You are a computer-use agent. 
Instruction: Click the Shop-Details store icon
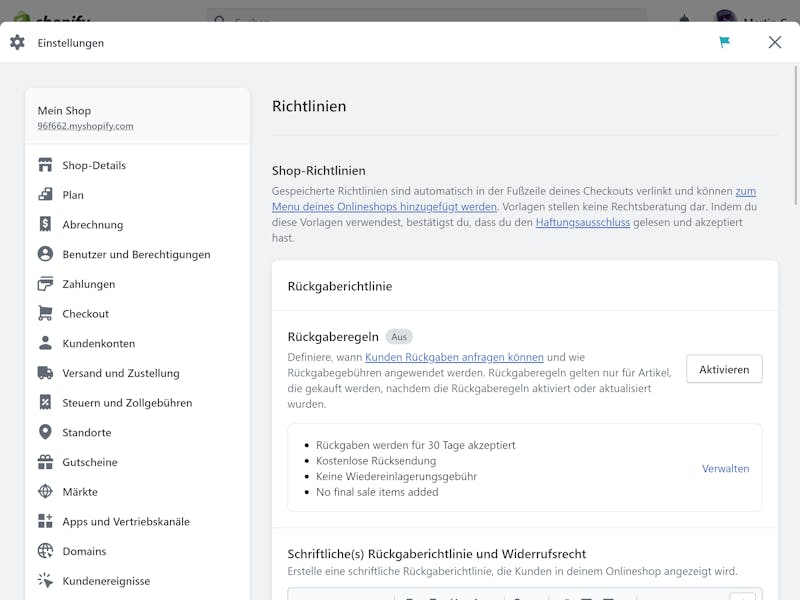pos(45,165)
